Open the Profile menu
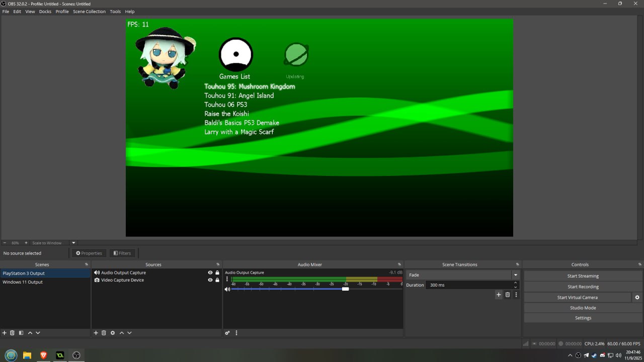Viewport: 644px width, 362px height. click(x=62, y=12)
